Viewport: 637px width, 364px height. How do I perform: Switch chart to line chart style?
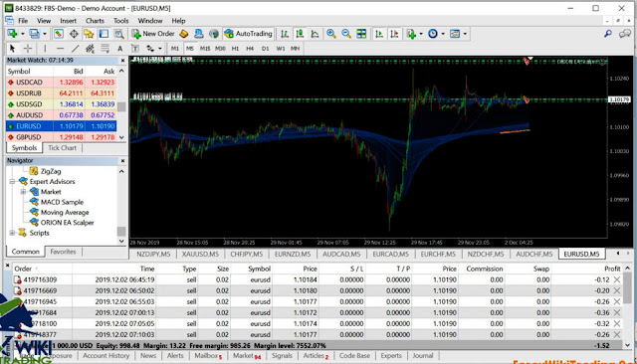click(x=315, y=34)
